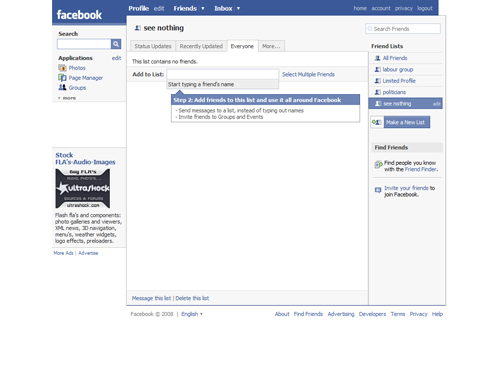The width and height of the screenshot is (500, 375).
Task: Click 'Invite your friends' link
Action: point(406,188)
